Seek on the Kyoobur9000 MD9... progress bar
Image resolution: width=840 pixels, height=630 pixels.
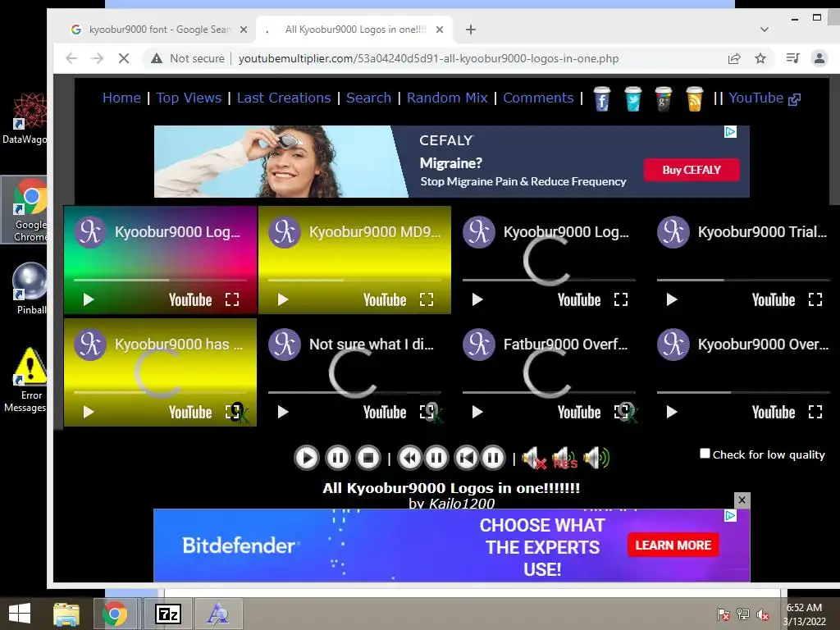coord(354,281)
